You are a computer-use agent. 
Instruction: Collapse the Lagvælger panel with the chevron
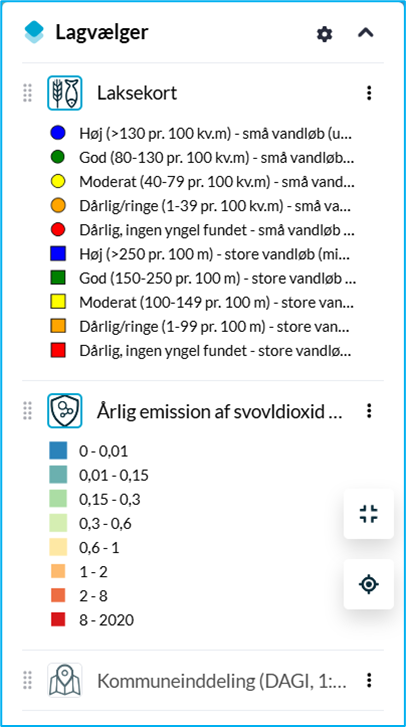[x=366, y=33]
